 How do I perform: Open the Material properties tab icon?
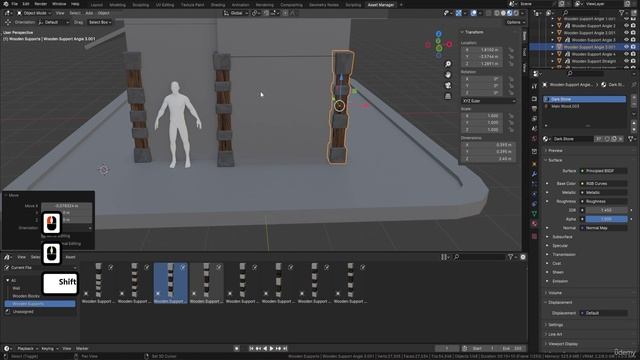click(534, 224)
